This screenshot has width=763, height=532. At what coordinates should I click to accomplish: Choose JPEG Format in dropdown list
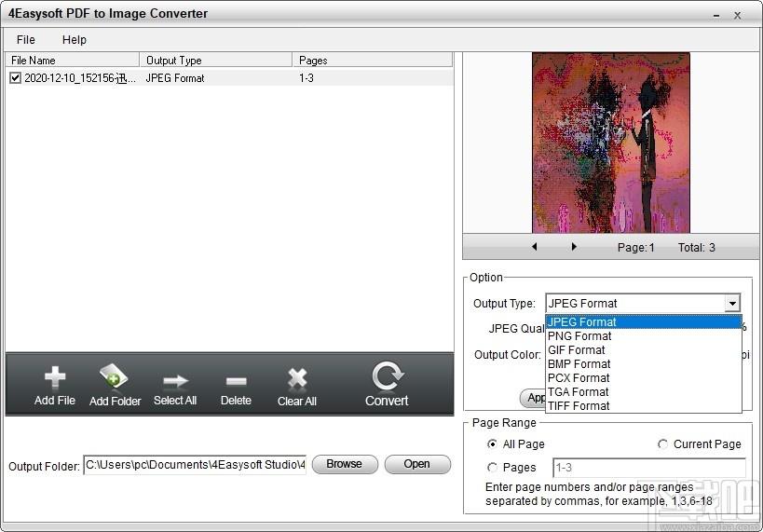(644, 321)
